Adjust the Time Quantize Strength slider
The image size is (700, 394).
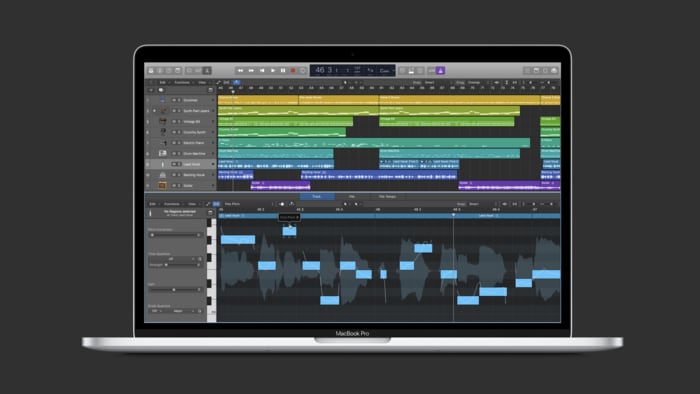pyautogui.click(x=182, y=265)
